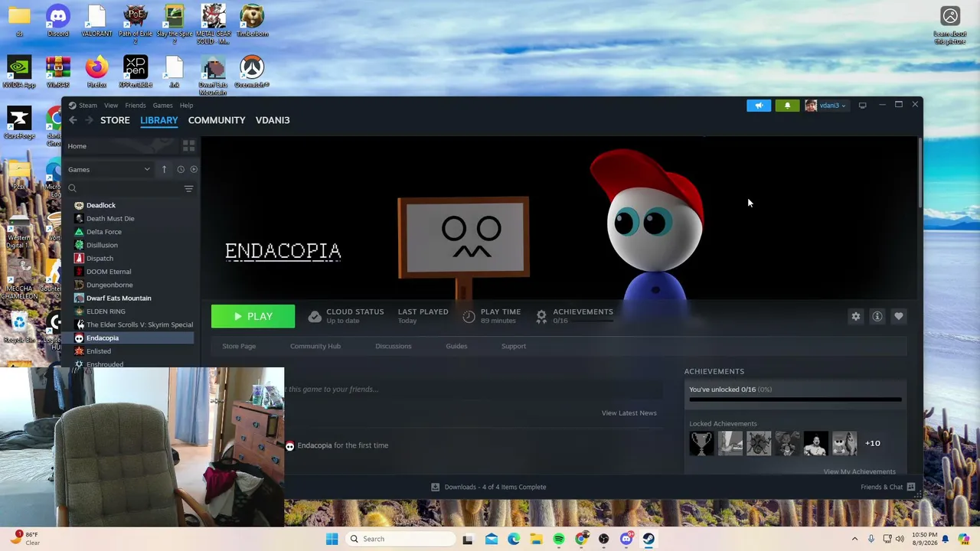Click the green PLAY button

pos(253,316)
